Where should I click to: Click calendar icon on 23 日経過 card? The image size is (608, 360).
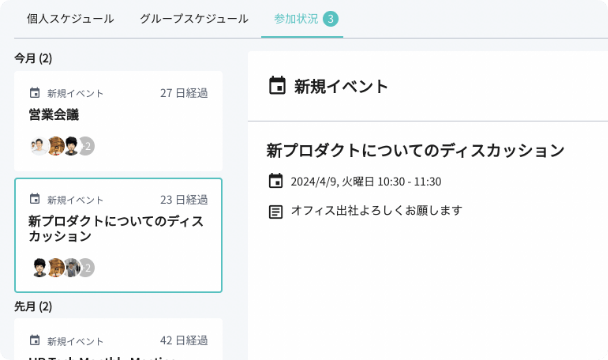coord(35,199)
